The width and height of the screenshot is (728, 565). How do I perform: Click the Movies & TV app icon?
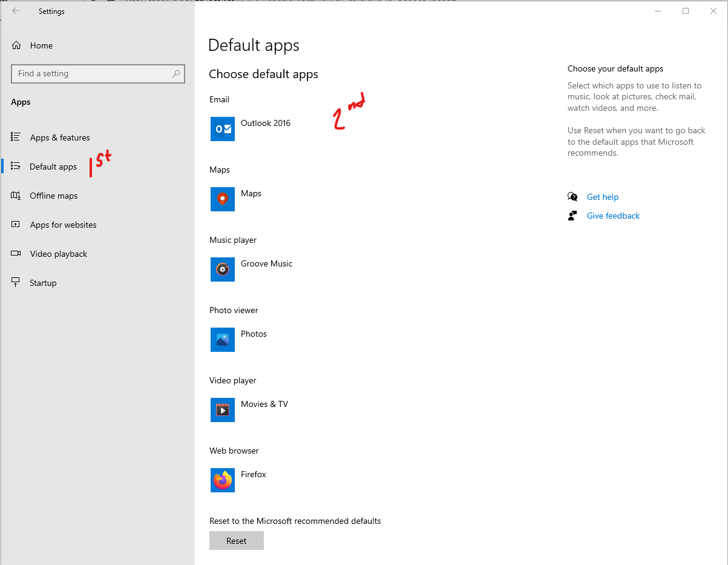[222, 410]
